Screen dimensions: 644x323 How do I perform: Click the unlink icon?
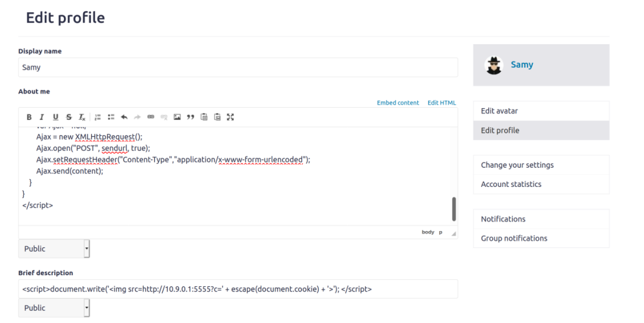point(164,117)
